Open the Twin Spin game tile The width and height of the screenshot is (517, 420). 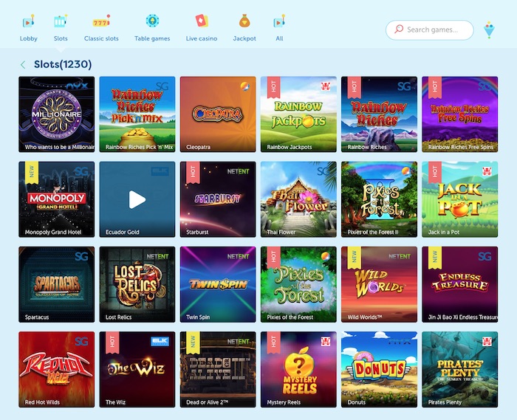pos(218,284)
